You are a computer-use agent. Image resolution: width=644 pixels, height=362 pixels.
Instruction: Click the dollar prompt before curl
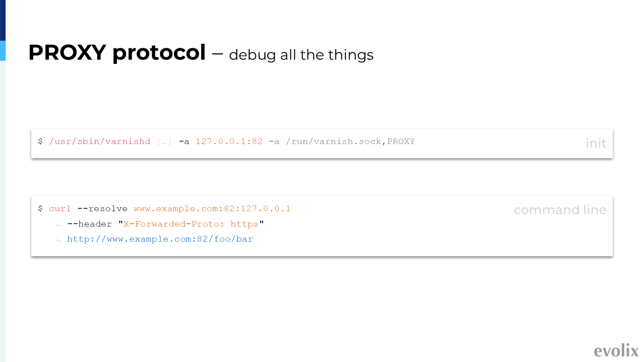(x=40, y=209)
